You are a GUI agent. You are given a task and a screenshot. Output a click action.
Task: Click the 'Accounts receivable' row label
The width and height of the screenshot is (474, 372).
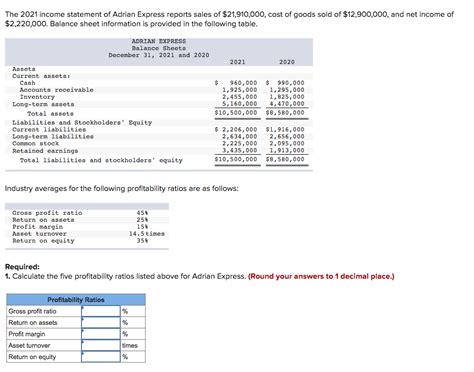(x=57, y=90)
